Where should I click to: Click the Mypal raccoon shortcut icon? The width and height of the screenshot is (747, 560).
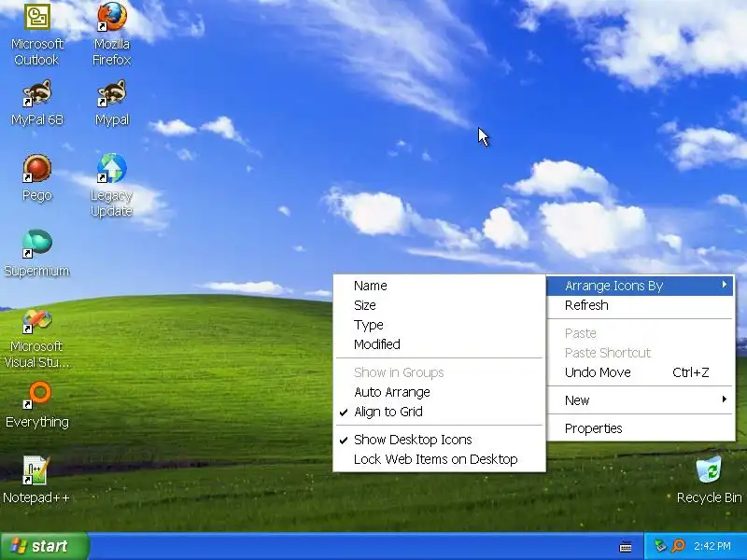112,93
